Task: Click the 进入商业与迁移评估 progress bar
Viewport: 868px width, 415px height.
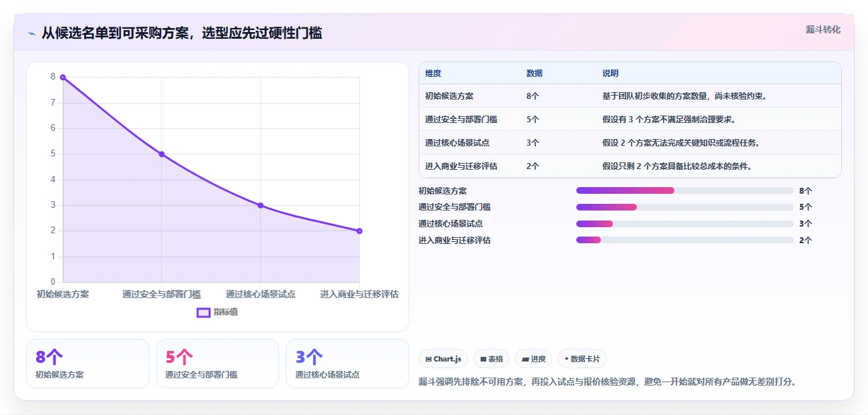Action: 685,240
